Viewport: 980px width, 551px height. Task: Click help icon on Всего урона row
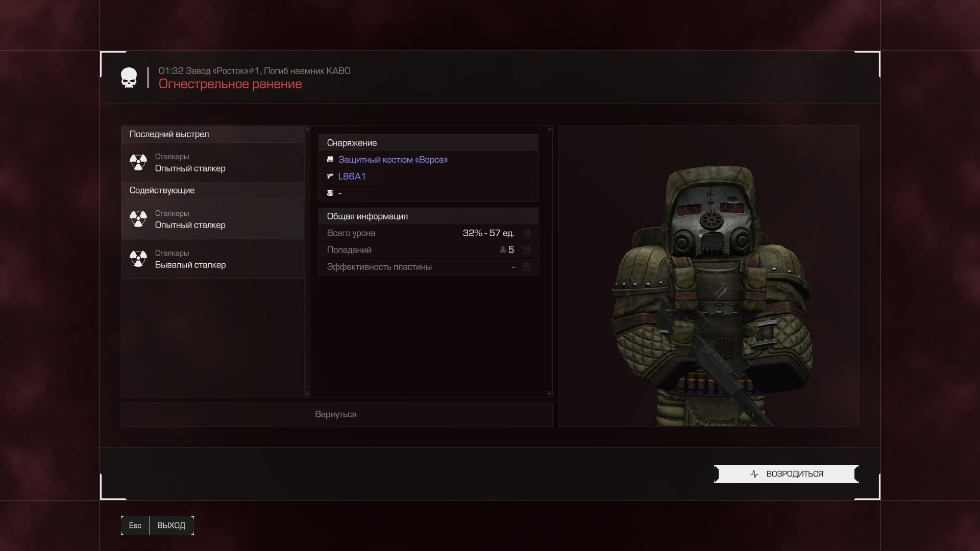526,233
